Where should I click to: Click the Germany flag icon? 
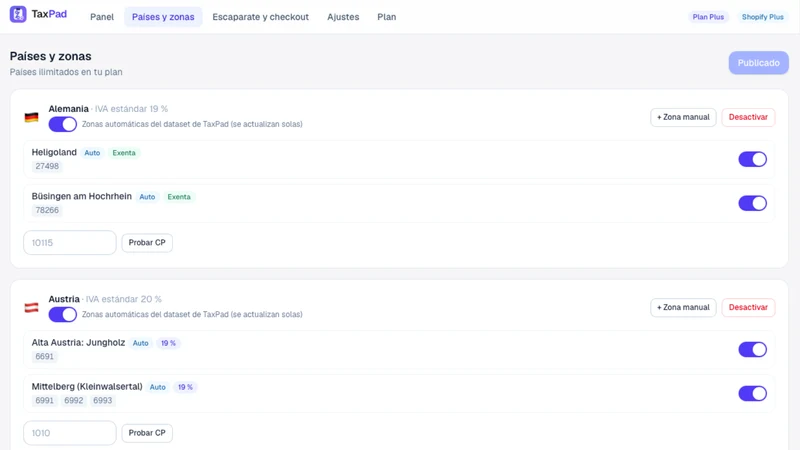pyautogui.click(x=32, y=117)
